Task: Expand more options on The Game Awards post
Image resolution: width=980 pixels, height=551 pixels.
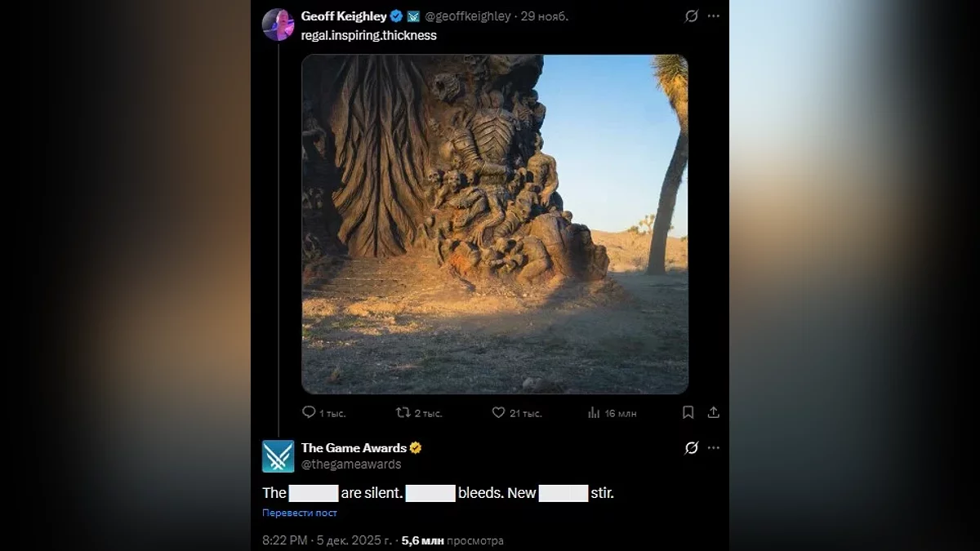Action: (714, 447)
